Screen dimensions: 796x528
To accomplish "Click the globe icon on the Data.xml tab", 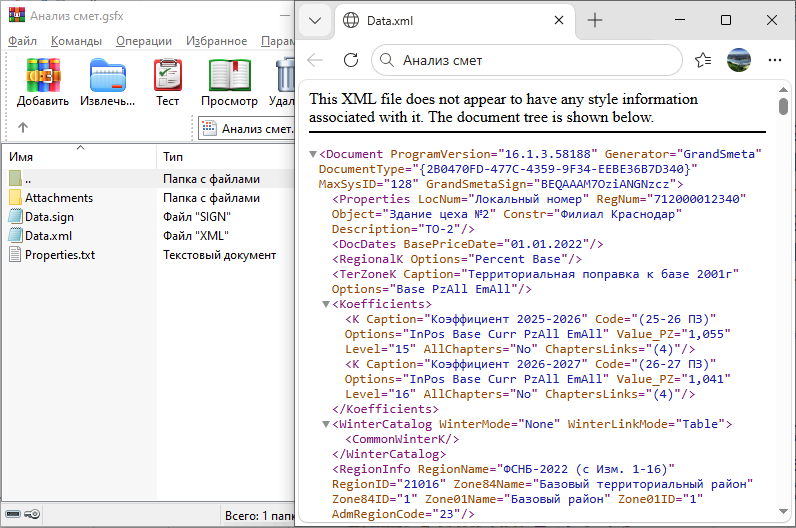I will pyautogui.click(x=351, y=20).
